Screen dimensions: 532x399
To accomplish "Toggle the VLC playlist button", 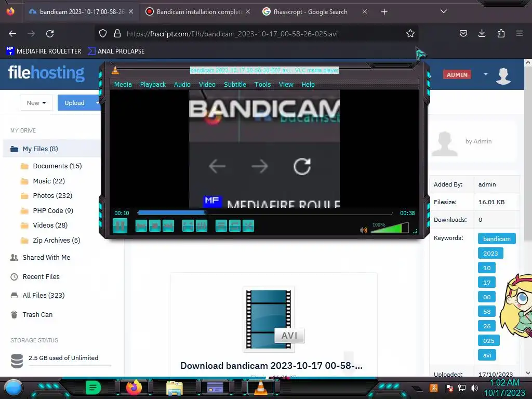I will coord(221,226).
